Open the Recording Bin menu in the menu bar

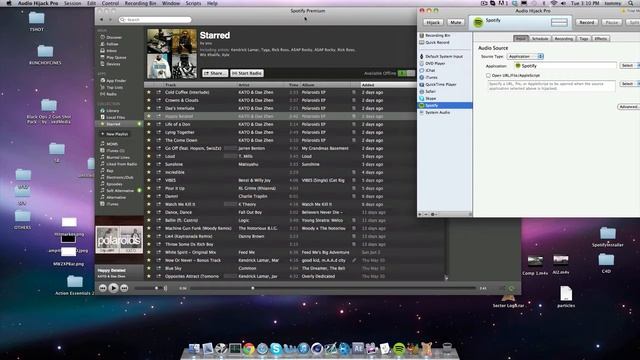click(140, 3)
